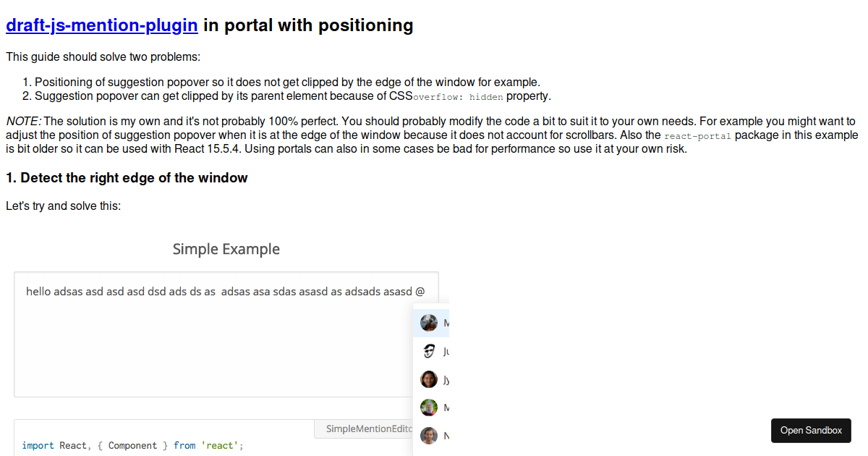The image size is (868, 456).
Task: Click the Detect the right edge heading
Action: point(127,178)
